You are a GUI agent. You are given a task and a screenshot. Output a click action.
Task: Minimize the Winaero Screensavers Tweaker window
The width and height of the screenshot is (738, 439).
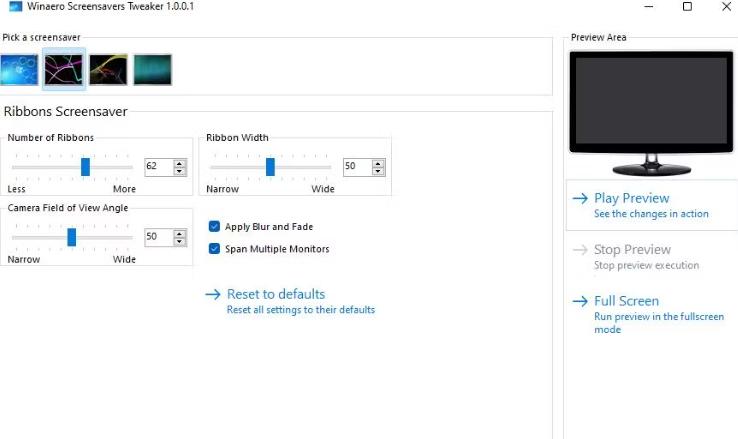point(649,7)
